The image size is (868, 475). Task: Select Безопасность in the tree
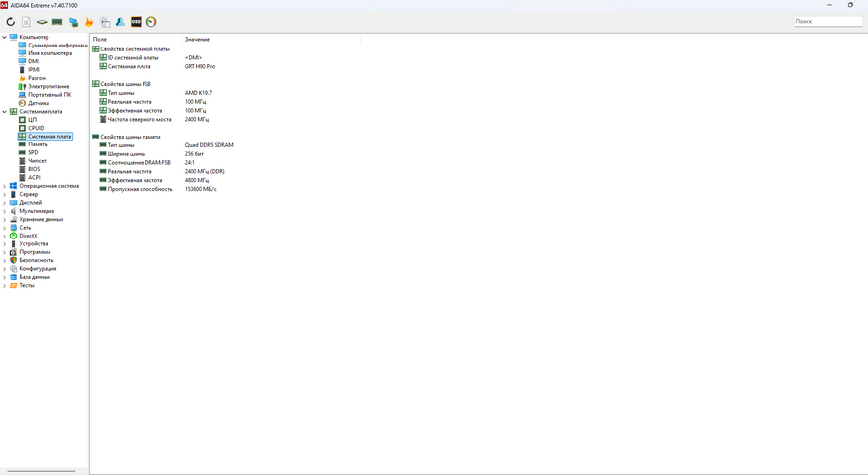click(37, 260)
